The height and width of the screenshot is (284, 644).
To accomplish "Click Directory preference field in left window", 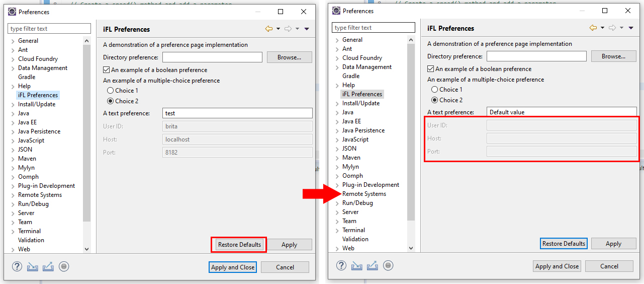I will [212, 57].
